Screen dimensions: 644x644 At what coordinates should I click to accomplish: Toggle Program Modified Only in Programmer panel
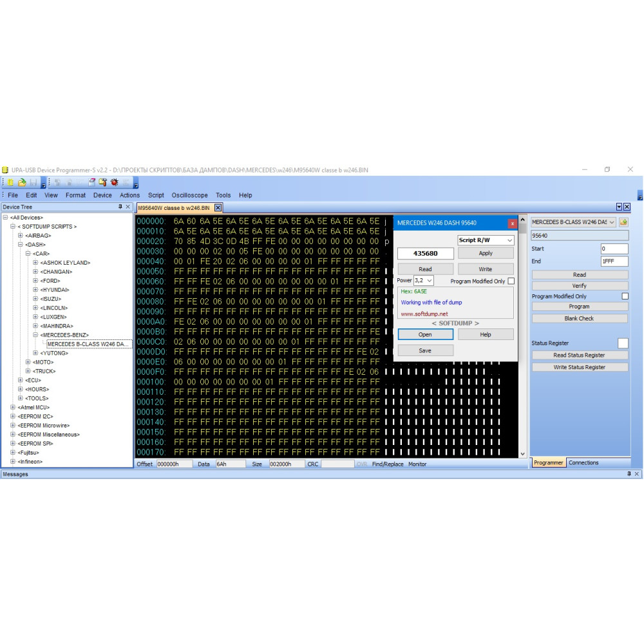625,296
